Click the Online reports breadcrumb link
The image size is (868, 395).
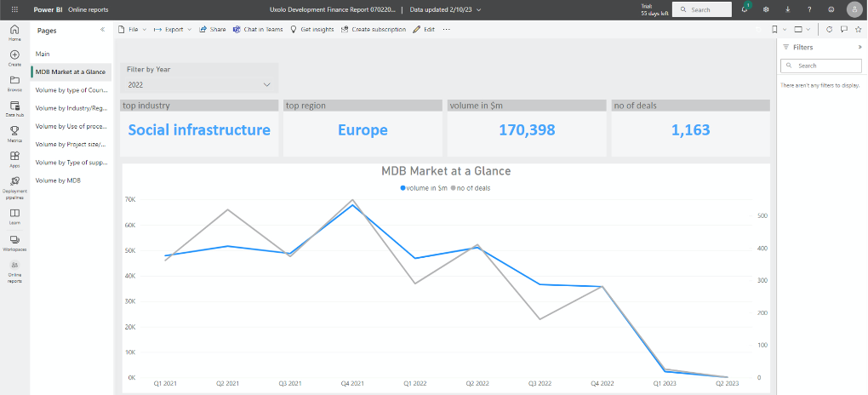88,10
